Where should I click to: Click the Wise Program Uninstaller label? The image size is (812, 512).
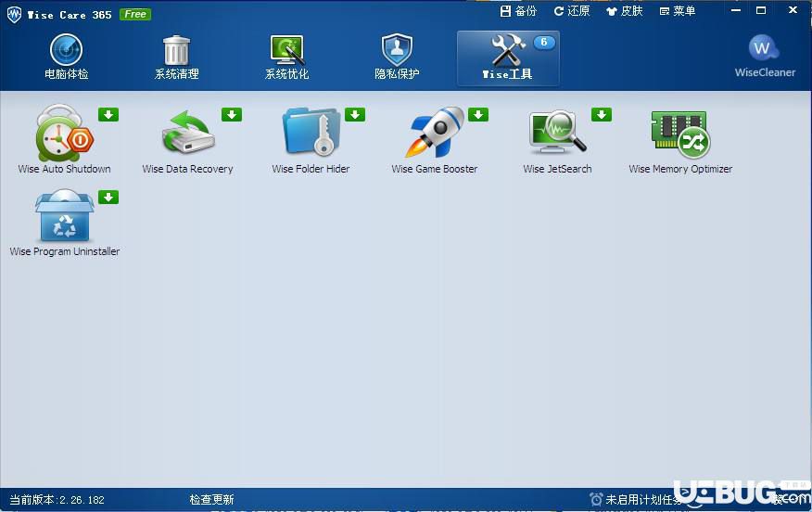(x=65, y=251)
